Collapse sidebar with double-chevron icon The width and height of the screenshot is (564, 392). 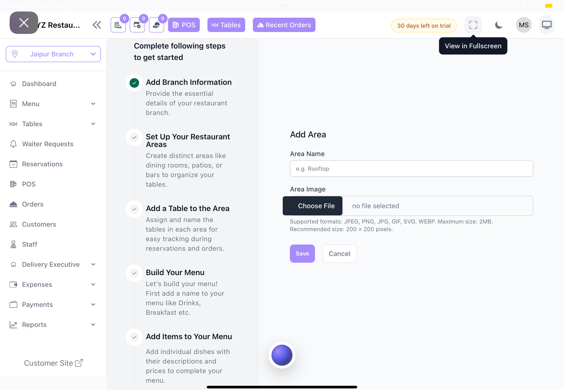coord(97,25)
